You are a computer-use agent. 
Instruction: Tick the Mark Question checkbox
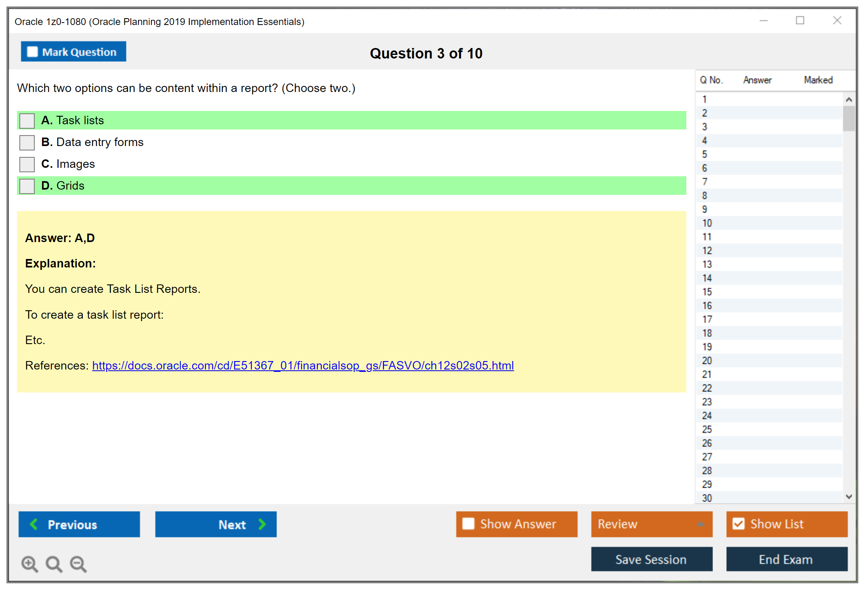pyautogui.click(x=32, y=52)
